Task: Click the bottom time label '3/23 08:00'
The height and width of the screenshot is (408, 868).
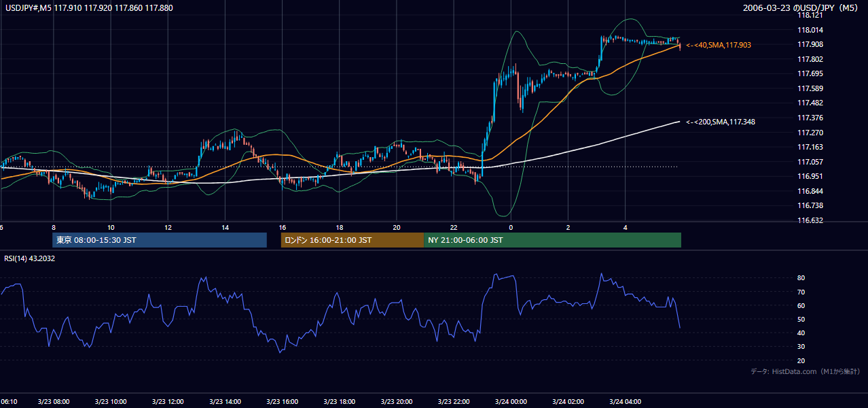Action: point(54,402)
